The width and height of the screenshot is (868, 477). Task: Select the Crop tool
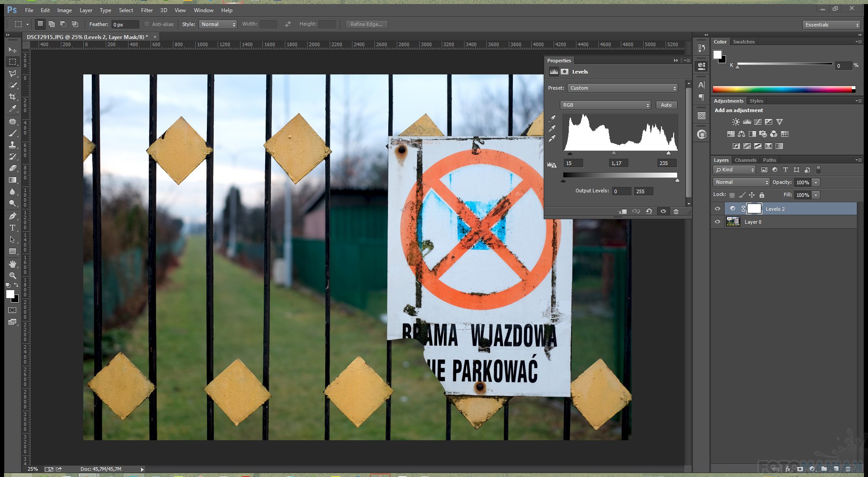13,97
